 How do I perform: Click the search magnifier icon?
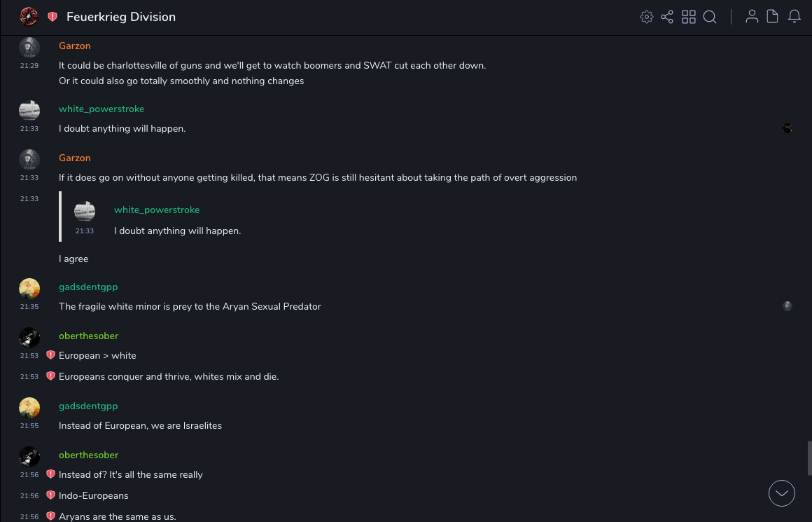pos(710,17)
